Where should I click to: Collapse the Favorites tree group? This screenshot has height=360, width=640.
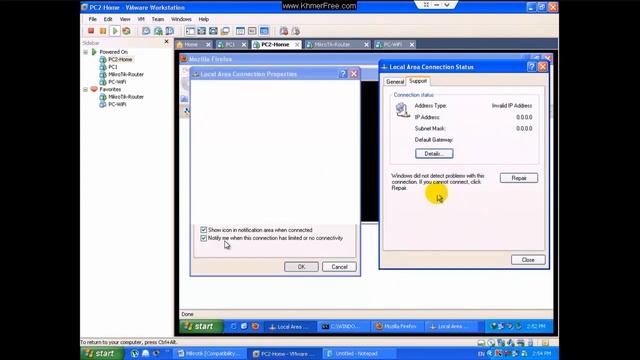click(86, 89)
